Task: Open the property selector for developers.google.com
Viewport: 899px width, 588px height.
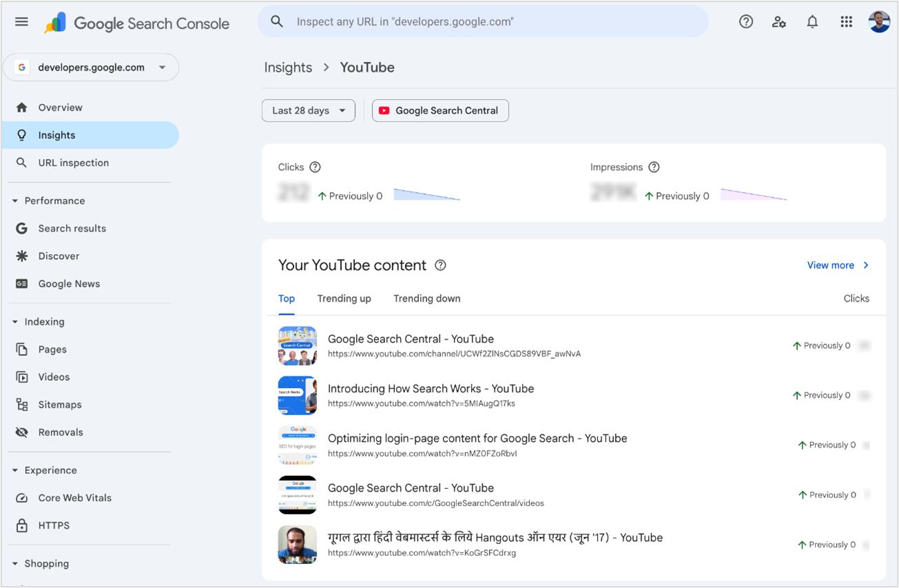Action: pyautogui.click(x=91, y=67)
